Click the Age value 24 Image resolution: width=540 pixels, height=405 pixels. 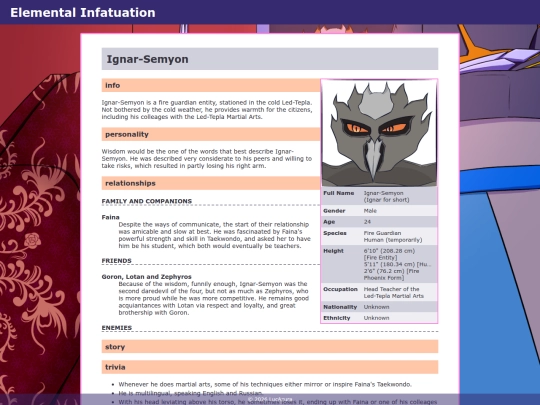[367, 222]
